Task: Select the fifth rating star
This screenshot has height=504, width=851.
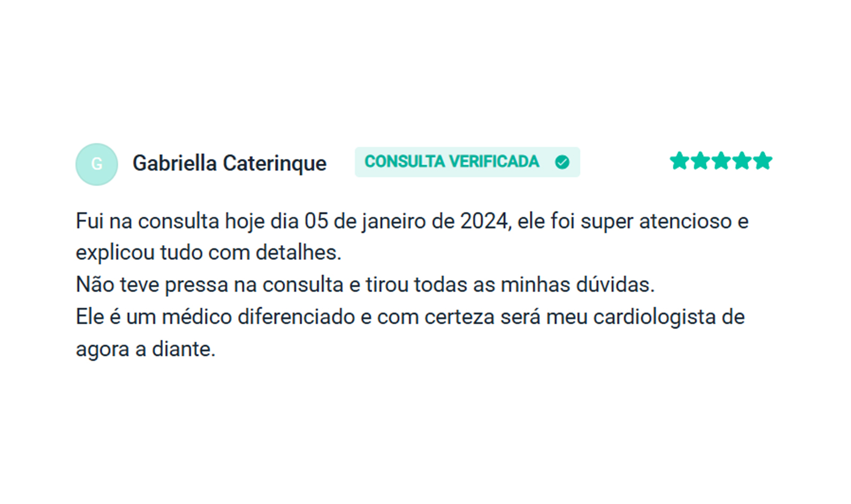Action: (763, 161)
